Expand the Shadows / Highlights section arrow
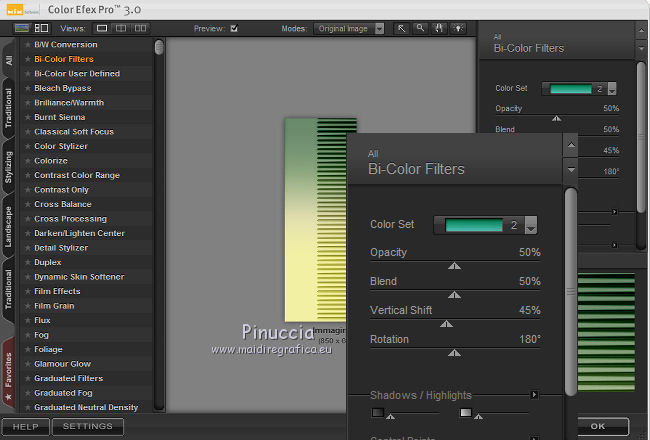The height and width of the screenshot is (440, 650). [x=535, y=395]
